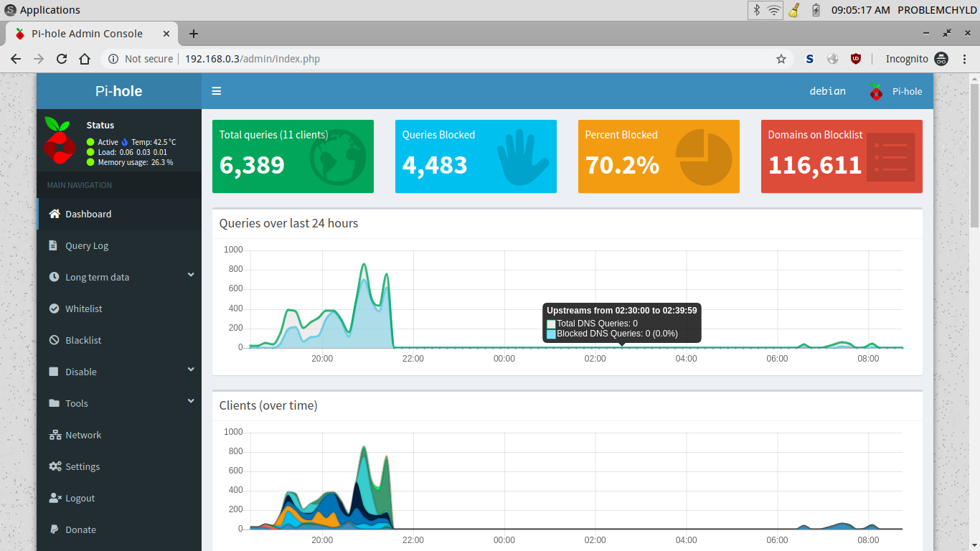
Task: Click the address bar URL field
Action: (445, 59)
